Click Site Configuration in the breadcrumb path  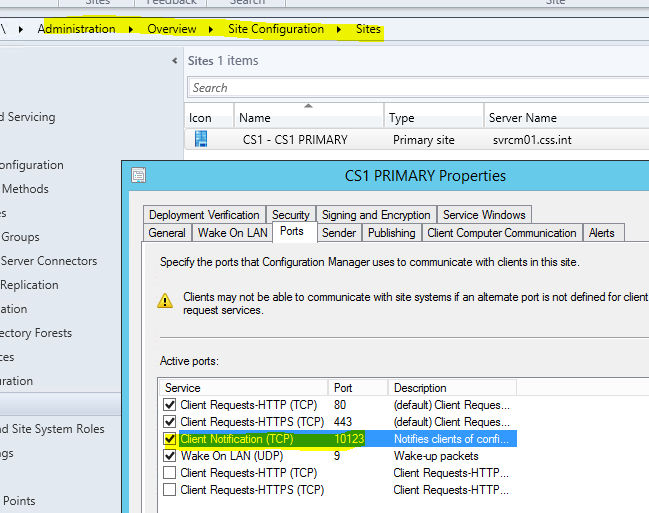[x=276, y=29]
